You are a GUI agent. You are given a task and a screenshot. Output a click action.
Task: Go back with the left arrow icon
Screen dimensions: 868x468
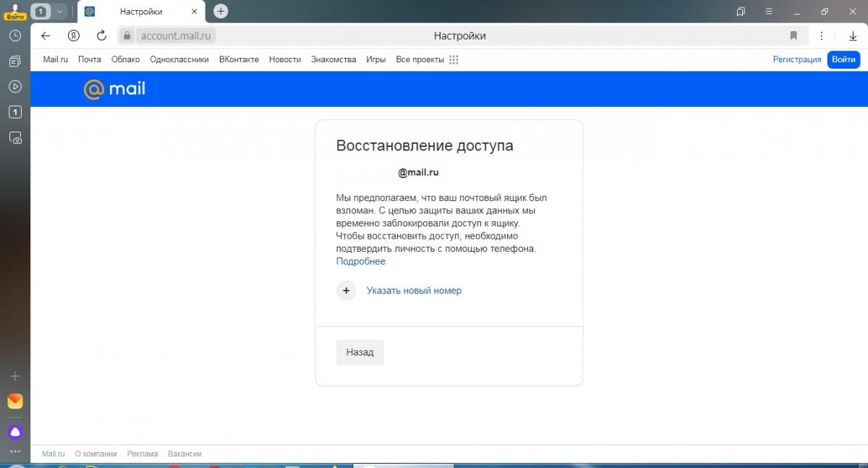(46, 35)
